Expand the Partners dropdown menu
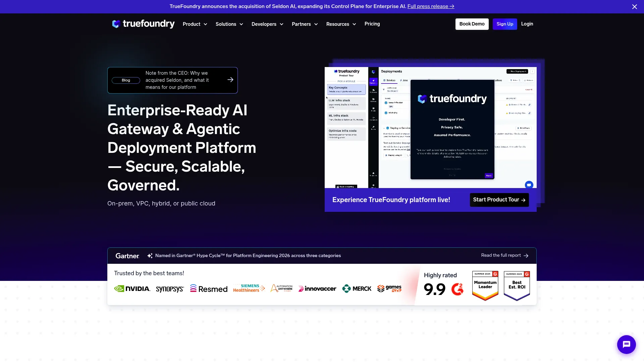 tap(305, 24)
